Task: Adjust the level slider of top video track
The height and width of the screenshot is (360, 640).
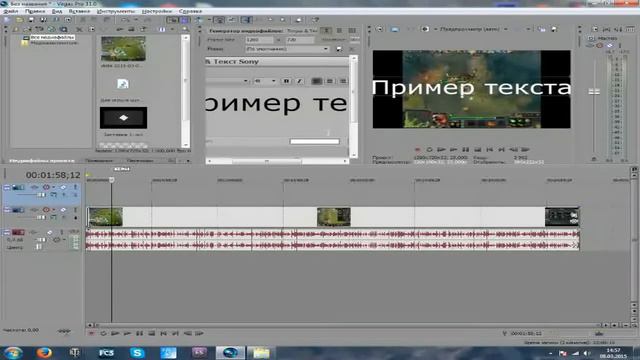Action: pos(41,195)
